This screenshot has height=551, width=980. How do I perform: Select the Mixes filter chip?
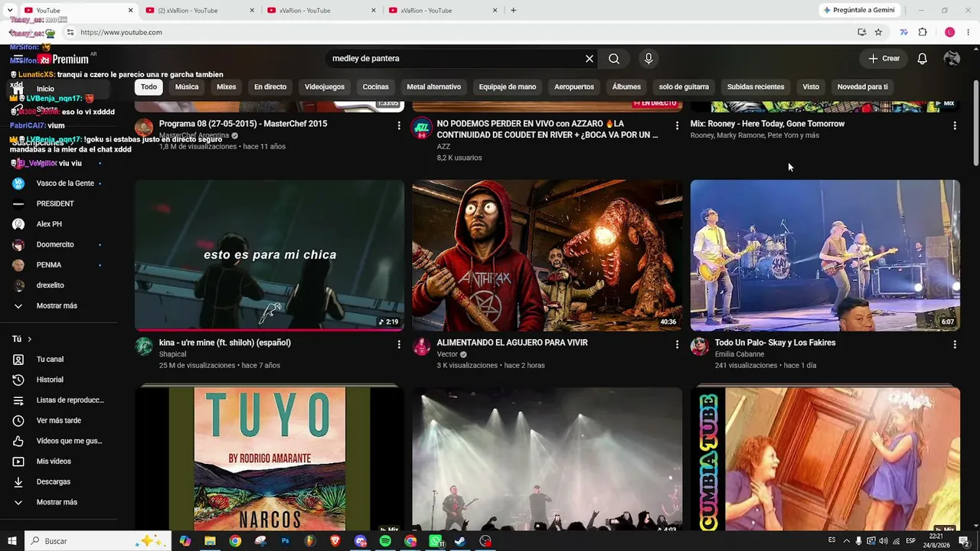227,87
